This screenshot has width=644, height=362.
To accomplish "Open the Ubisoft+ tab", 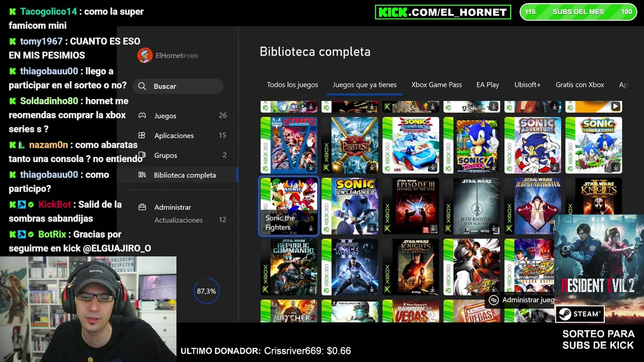I will tap(527, 84).
